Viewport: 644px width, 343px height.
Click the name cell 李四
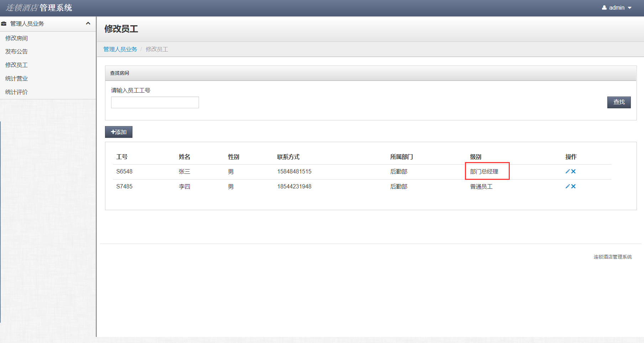click(x=184, y=187)
